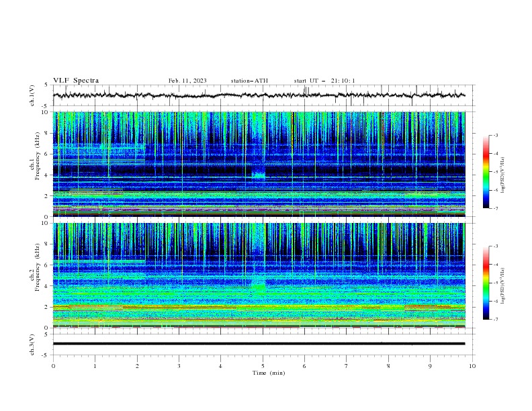Screen dimensions: 532x411
Task: Click the ch.1 "Frequency (kHz)" axis label
Action: coord(38,156)
